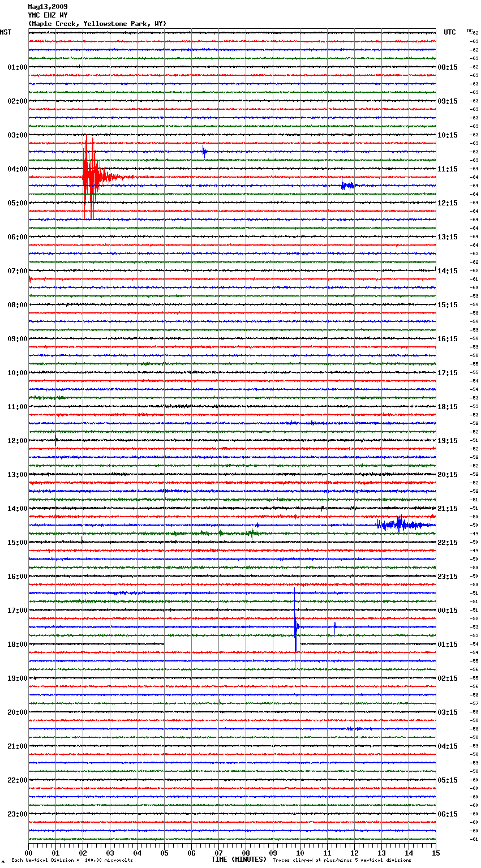Click the small blue blip after the 17:00 spike
The height and width of the screenshot is (868, 481).
tap(335, 626)
